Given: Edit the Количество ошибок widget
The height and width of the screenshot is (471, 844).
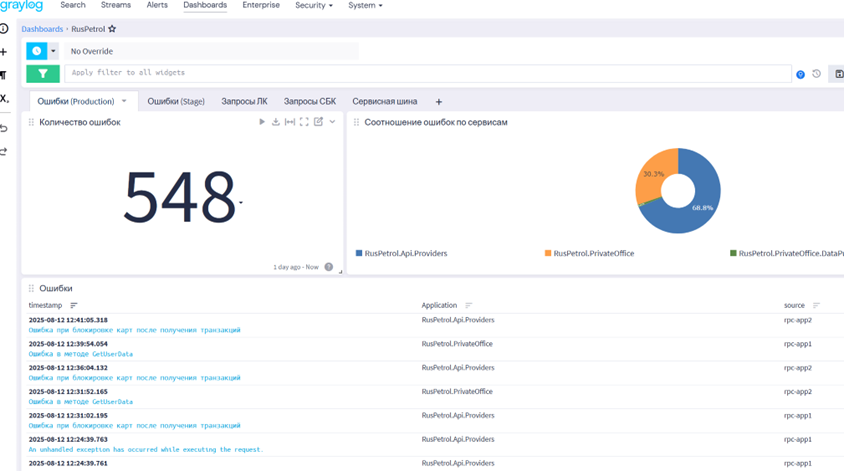Looking at the screenshot, I should [x=318, y=122].
